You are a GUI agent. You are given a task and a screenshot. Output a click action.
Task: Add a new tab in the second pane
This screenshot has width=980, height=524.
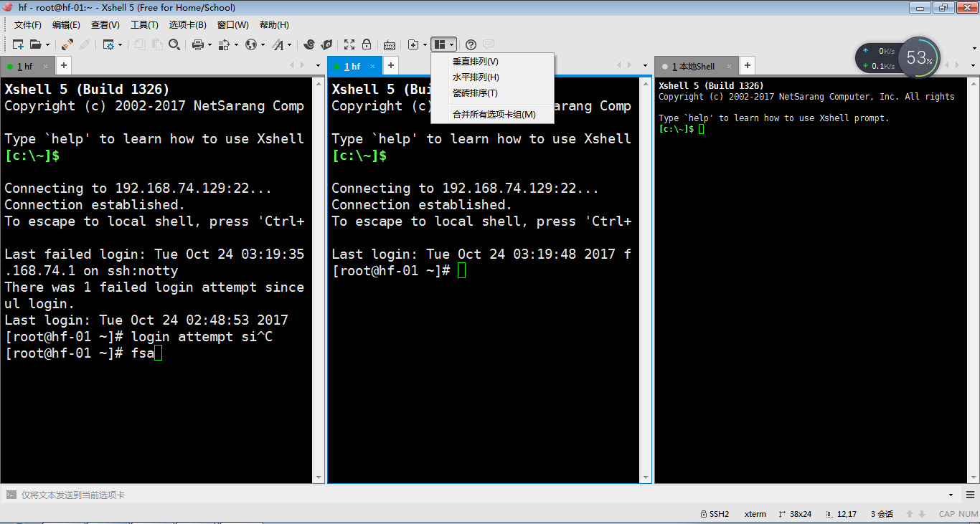(x=391, y=66)
